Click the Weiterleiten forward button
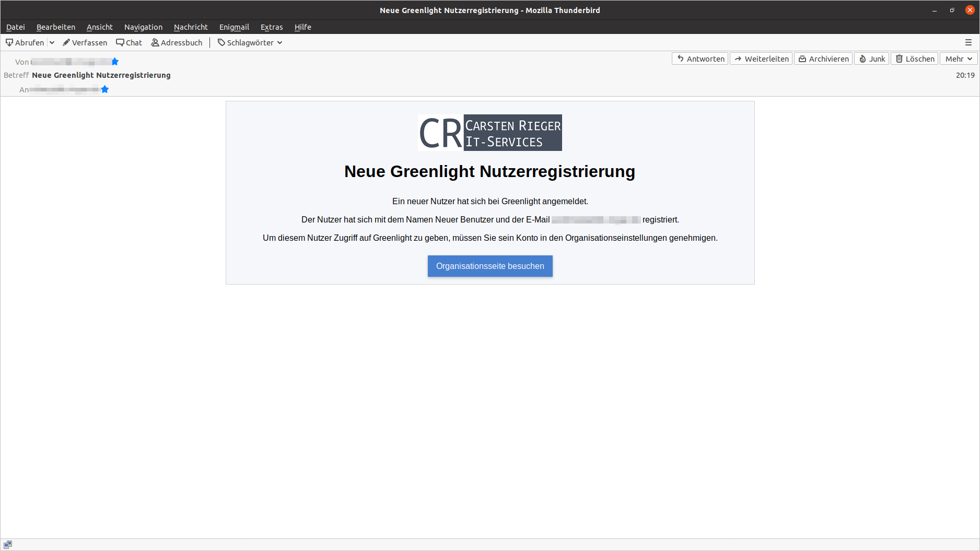Viewport: 980px width, 551px height. [x=761, y=58]
